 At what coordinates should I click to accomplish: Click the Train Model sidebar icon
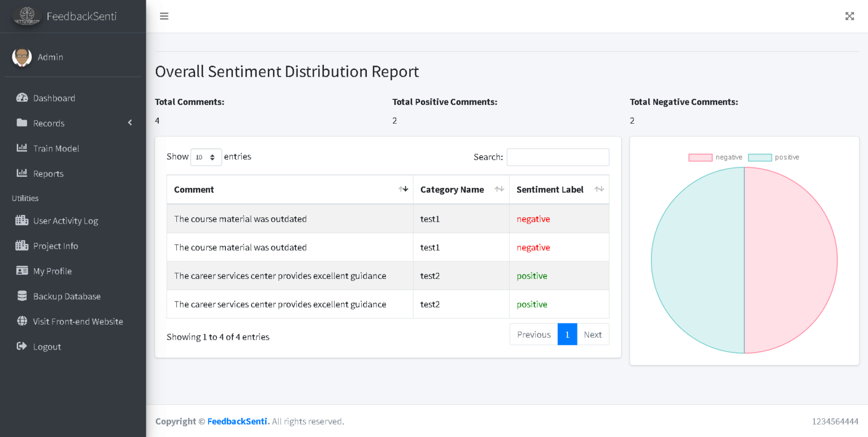(21, 148)
